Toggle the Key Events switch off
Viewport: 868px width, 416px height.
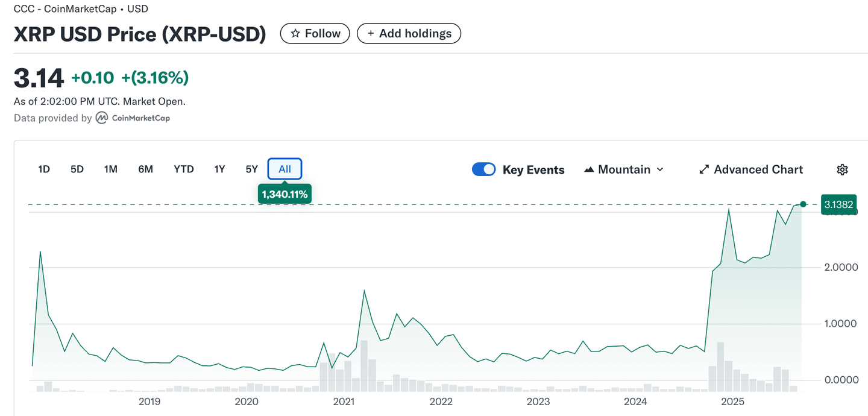483,169
